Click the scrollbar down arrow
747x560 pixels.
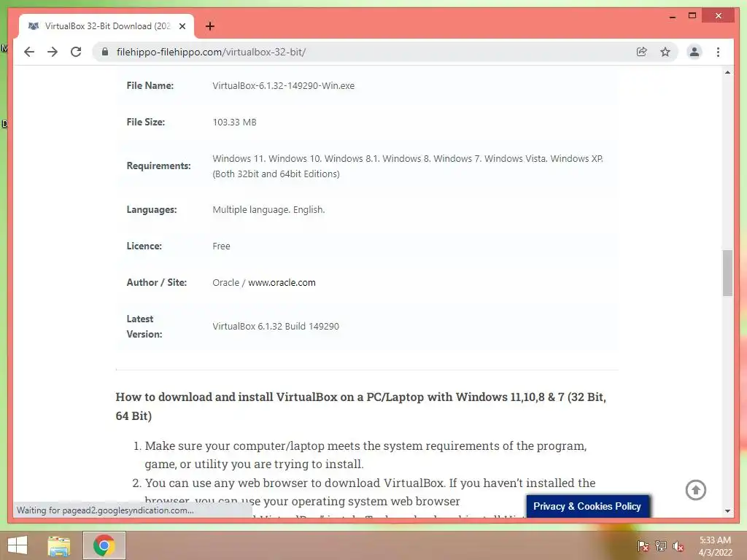point(727,511)
